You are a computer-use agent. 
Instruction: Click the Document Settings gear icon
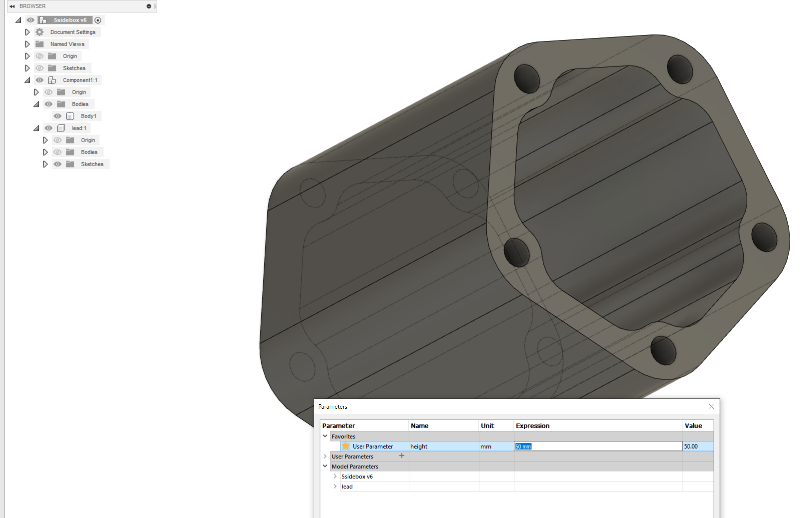[39, 32]
